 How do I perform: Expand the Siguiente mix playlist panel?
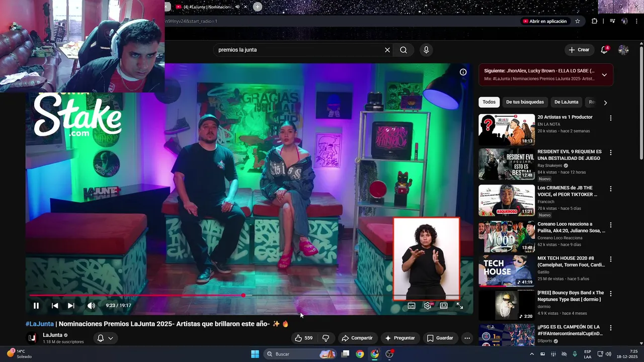click(x=604, y=74)
